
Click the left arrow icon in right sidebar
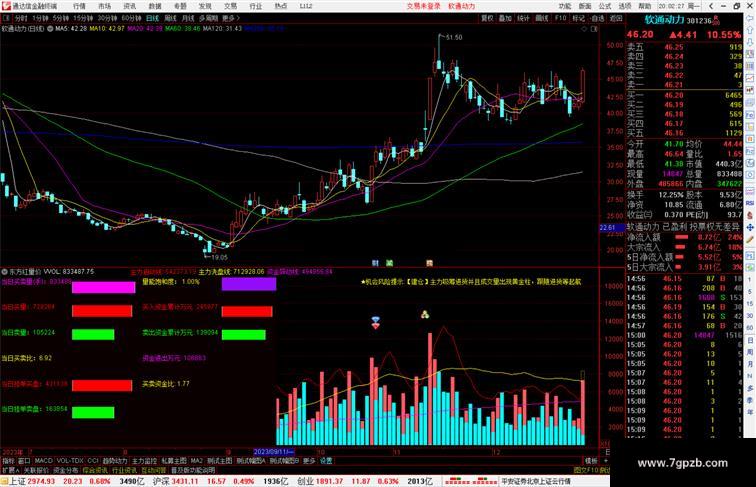click(750, 18)
